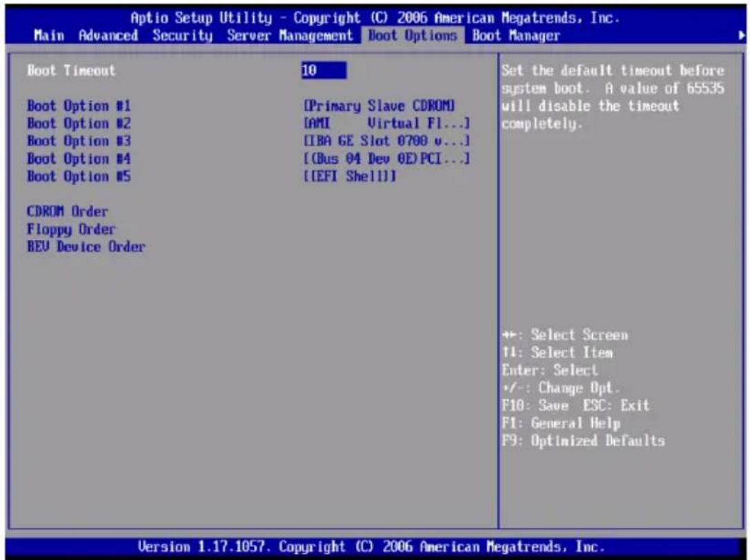
Task: Click the Select Screen key hint
Action: [x=565, y=334]
